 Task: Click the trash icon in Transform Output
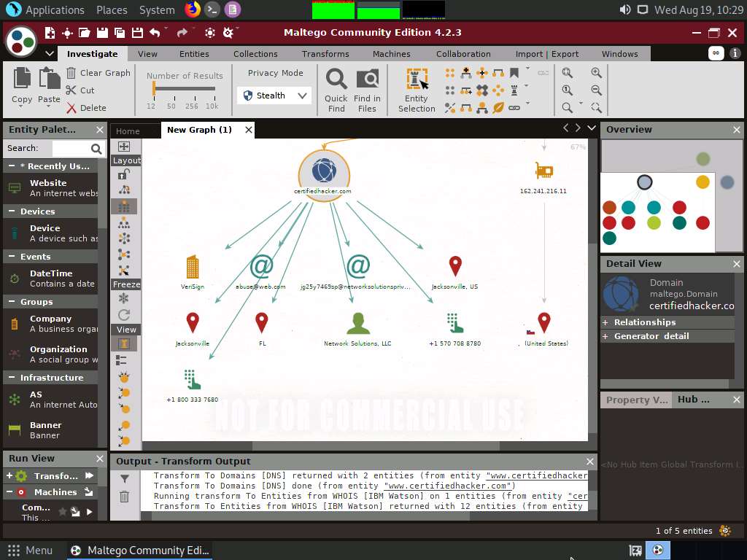[124, 497]
